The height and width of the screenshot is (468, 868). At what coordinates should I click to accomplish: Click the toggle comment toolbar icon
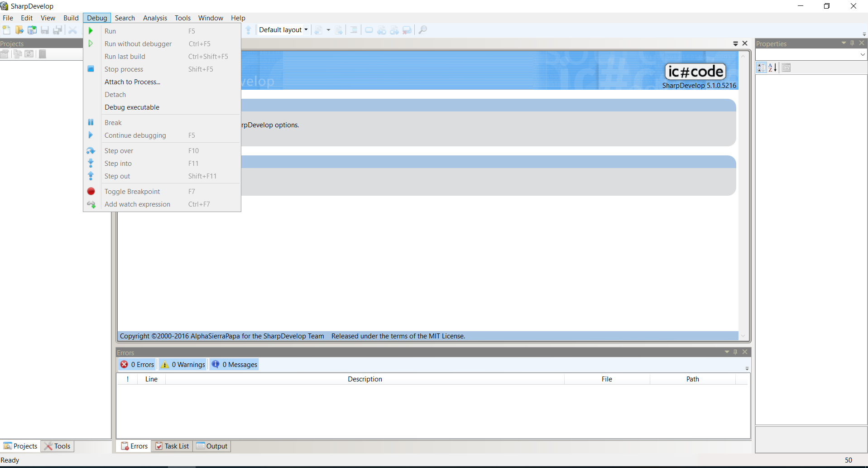[339, 30]
